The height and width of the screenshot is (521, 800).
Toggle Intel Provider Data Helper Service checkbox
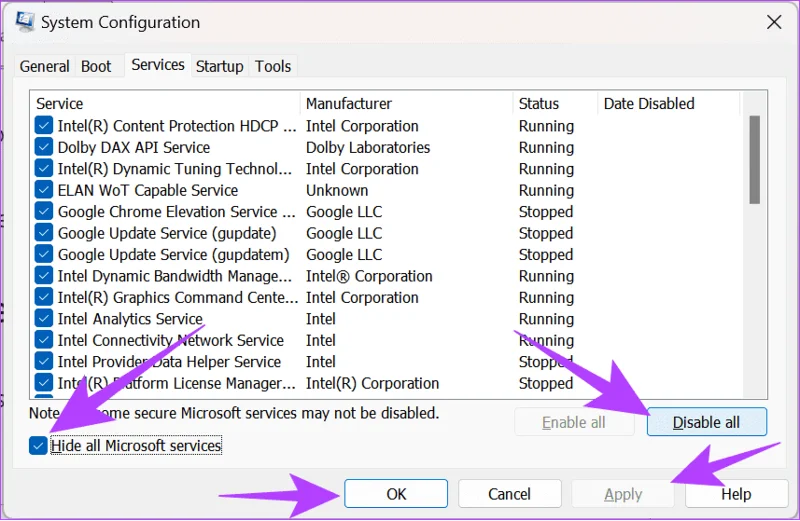[44, 361]
